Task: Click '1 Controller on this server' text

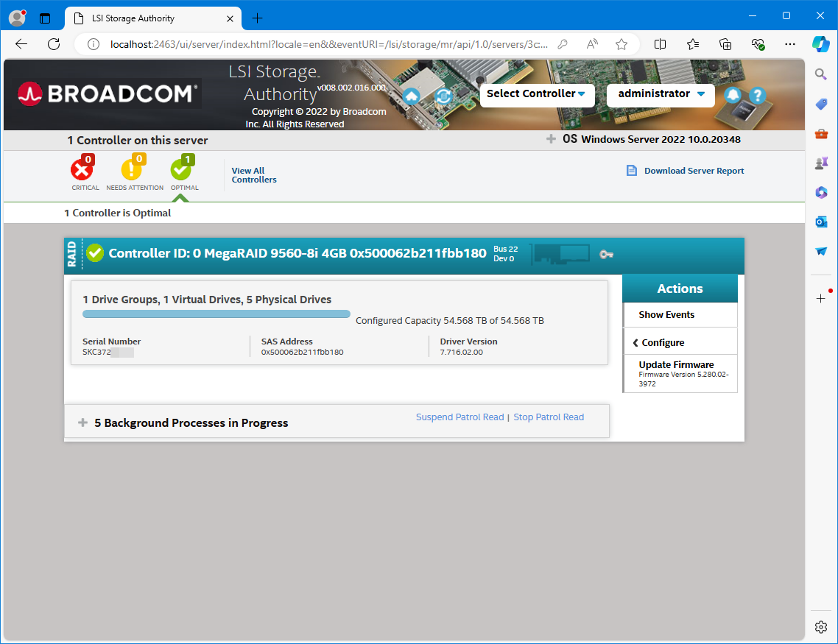Action: point(138,141)
